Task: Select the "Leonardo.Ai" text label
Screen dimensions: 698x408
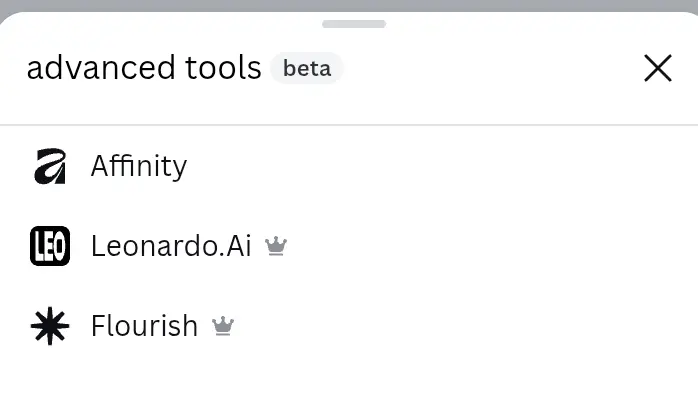Action: coord(171,246)
